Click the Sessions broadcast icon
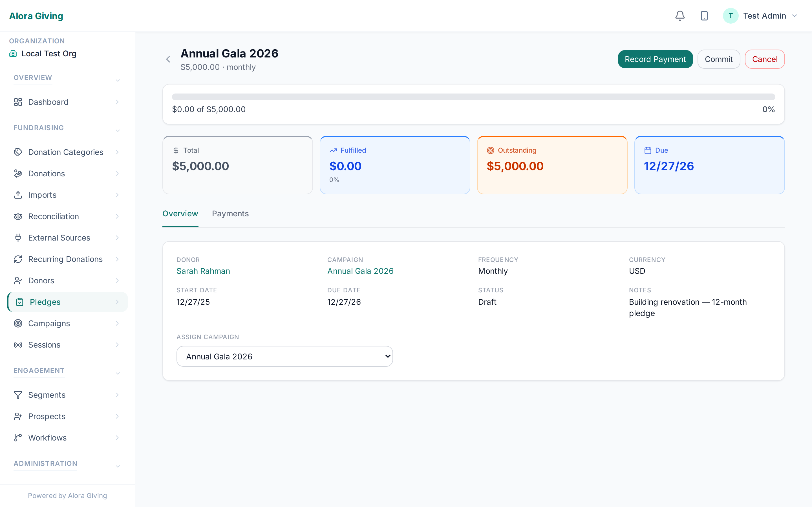Viewport: 812px width, 507px height. coord(18,345)
